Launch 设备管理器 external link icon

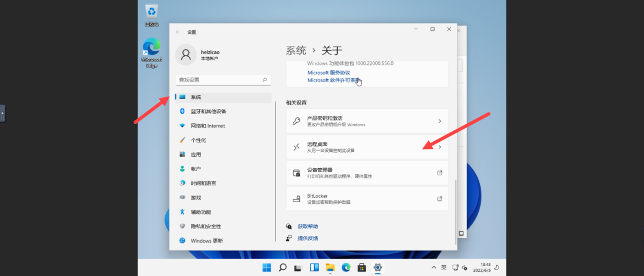click(x=439, y=173)
